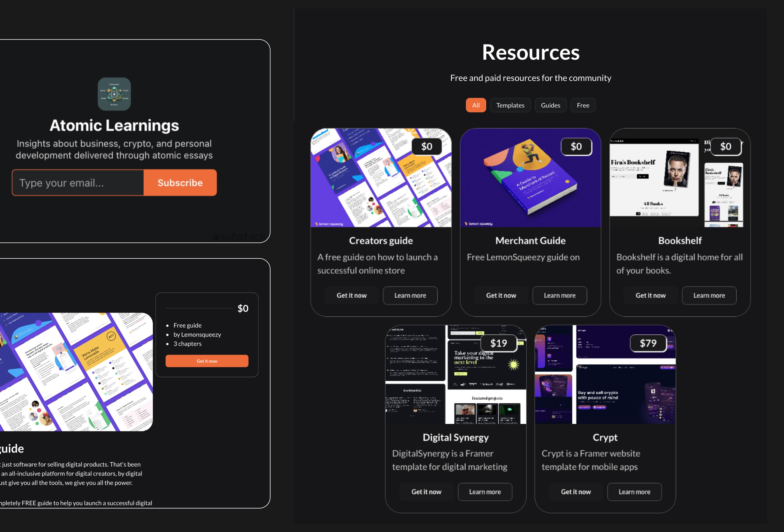Click Learn more for Merchant Guide

tap(560, 295)
